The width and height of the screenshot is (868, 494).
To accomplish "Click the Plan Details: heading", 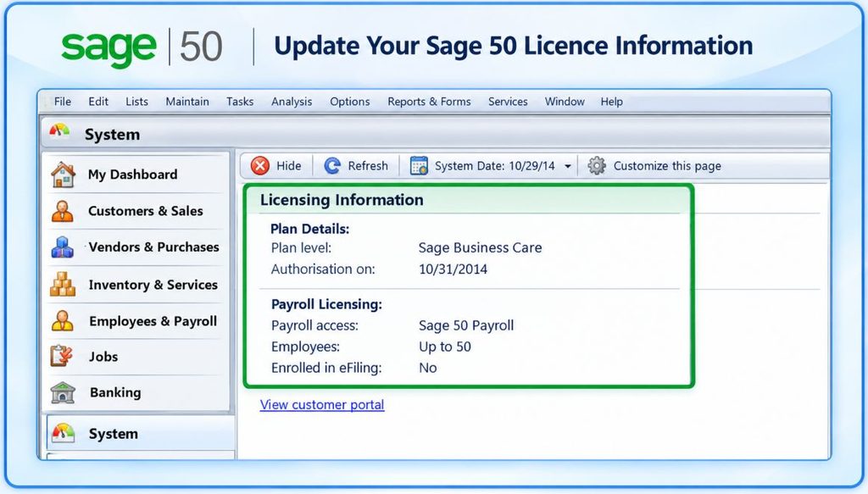I will [x=310, y=229].
